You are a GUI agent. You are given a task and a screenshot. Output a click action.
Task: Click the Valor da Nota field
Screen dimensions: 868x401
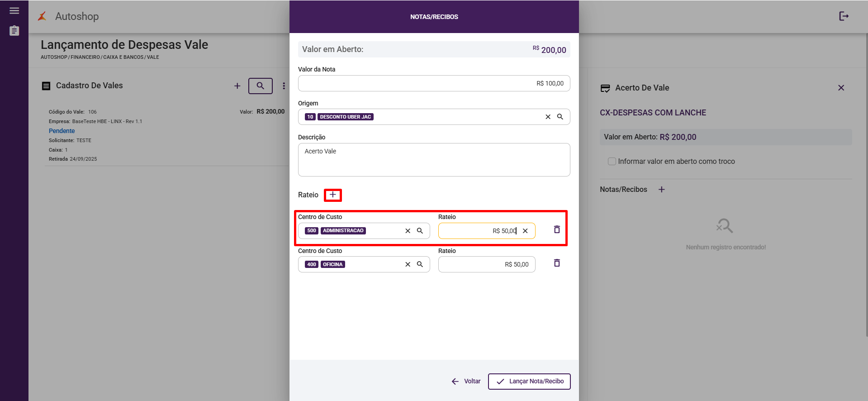pos(434,84)
